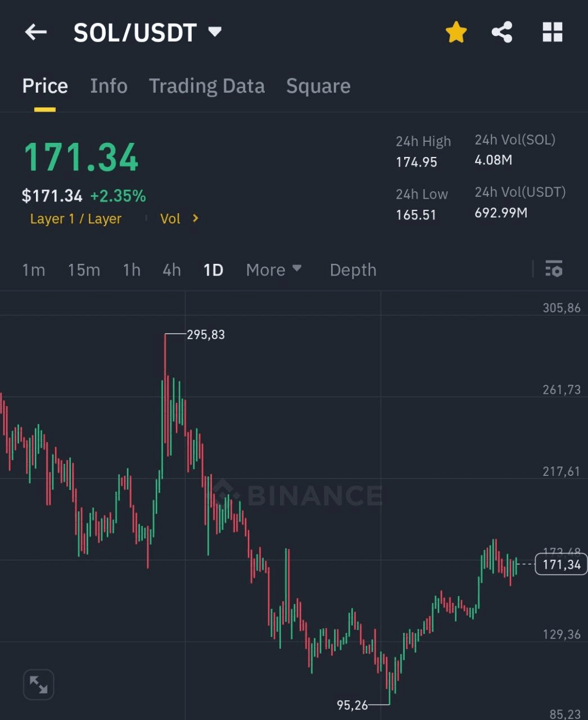Select the 1D timeframe
The height and width of the screenshot is (720, 588).
213,270
